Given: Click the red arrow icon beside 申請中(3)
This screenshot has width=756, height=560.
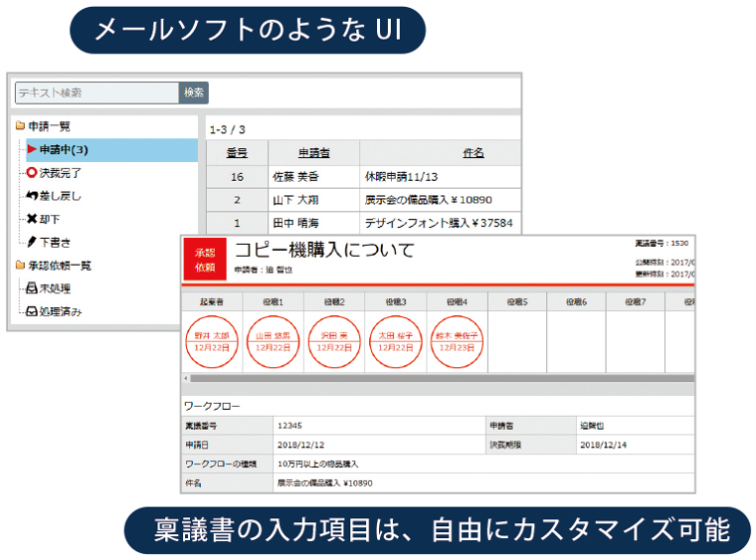Looking at the screenshot, I should [x=32, y=150].
